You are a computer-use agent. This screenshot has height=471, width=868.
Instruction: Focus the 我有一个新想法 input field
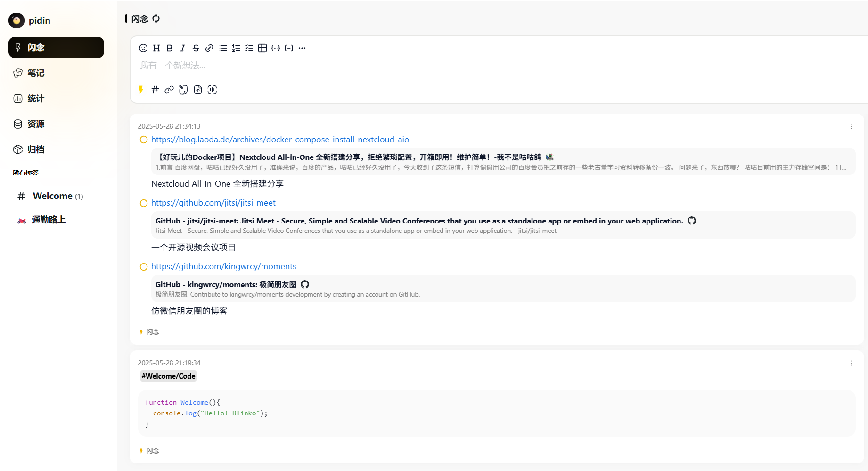(x=330, y=66)
